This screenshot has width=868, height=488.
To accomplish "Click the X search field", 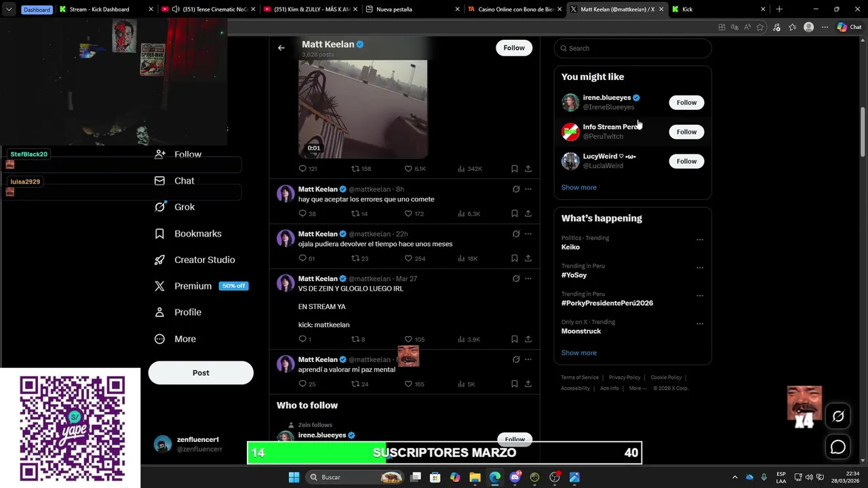I will click(633, 48).
